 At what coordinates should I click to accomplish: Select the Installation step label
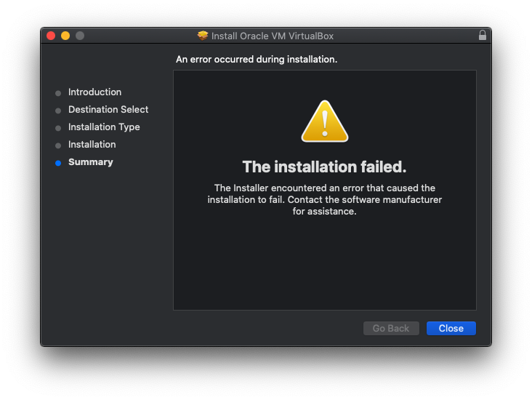click(92, 144)
